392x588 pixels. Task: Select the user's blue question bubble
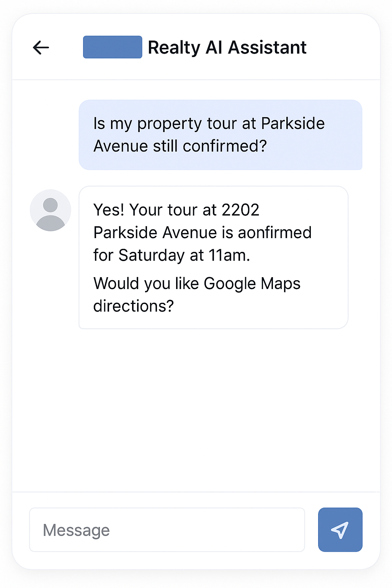click(x=220, y=135)
